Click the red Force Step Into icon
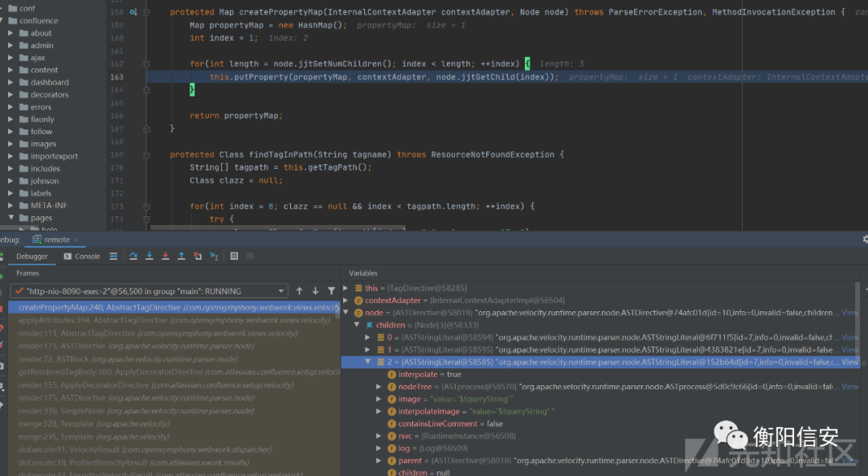The width and height of the screenshot is (868, 476). 165,256
